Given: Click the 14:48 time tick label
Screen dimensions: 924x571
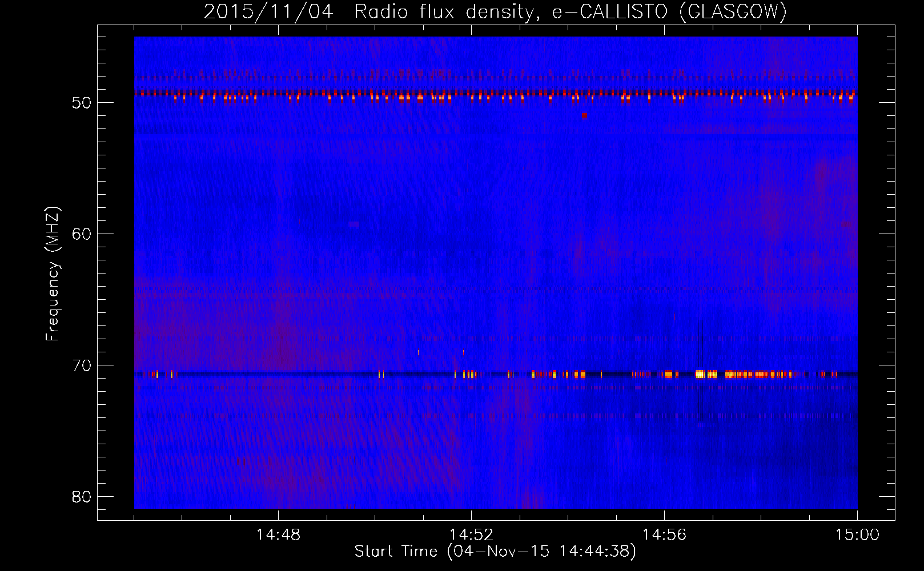Looking at the screenshot, I should (x=278, y=535).
